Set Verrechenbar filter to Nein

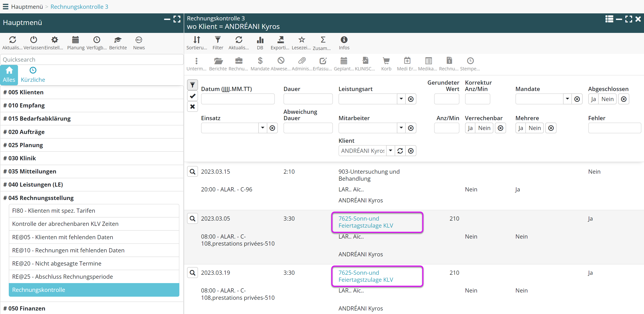pyautogui.click(x=484, y=128)
